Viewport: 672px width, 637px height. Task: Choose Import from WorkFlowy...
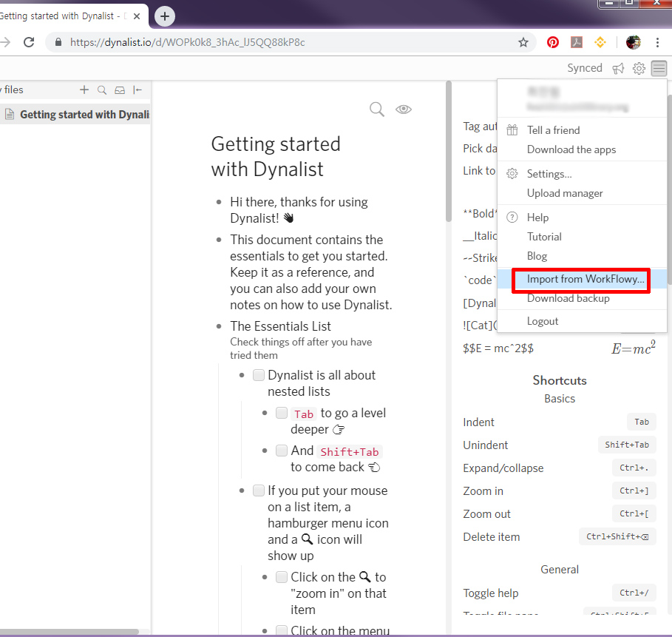[582, 279]
